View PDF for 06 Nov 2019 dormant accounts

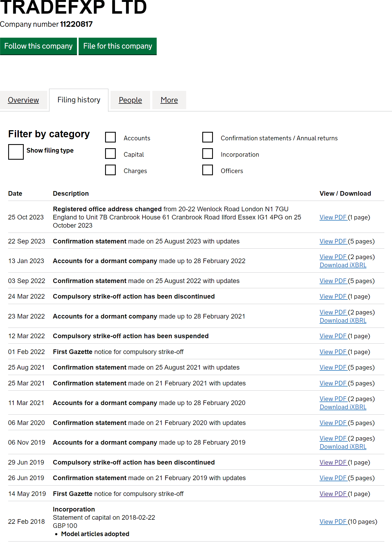[333, 438]
